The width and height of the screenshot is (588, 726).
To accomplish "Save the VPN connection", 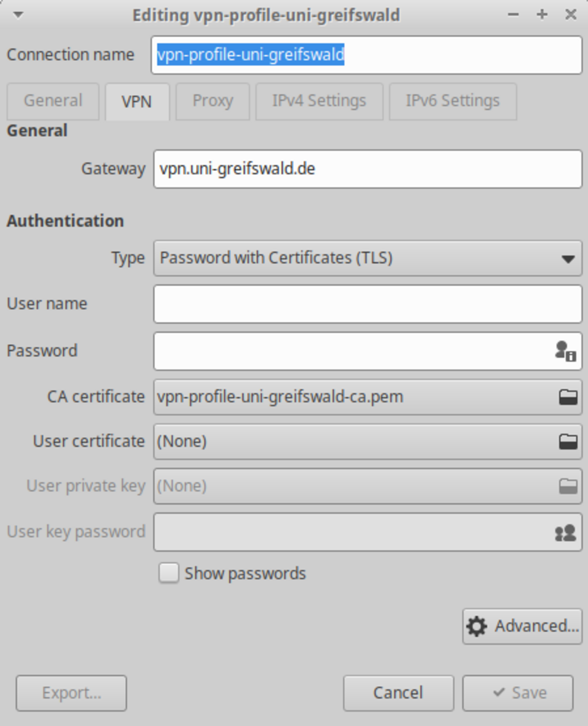I will (518, 693).
